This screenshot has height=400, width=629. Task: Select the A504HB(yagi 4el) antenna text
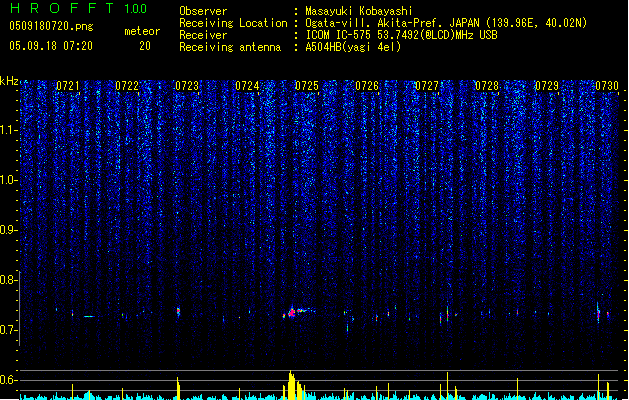tap(353, 47)
